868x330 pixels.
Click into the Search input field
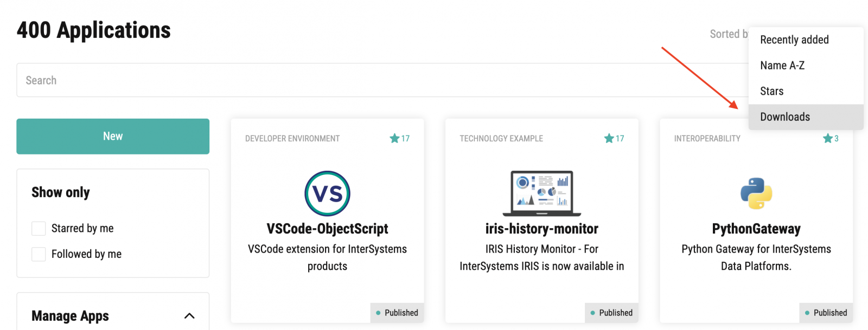point(382,80)
